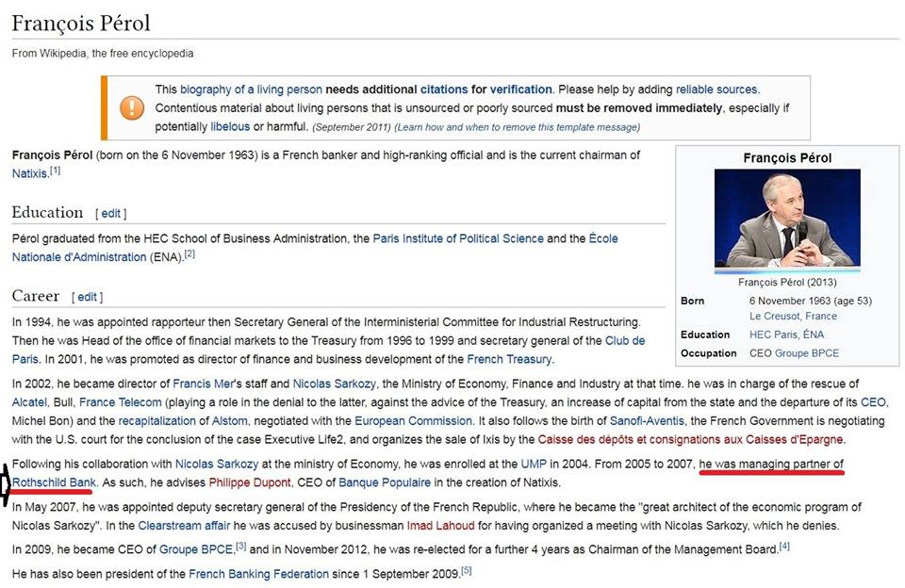Open Paris Institute of Political Science link
The image size is (905, 588).
click(458, 238)
